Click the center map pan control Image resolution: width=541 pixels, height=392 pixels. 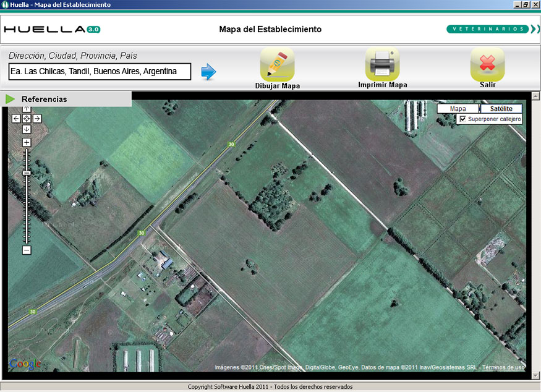[x=27, y=119]
